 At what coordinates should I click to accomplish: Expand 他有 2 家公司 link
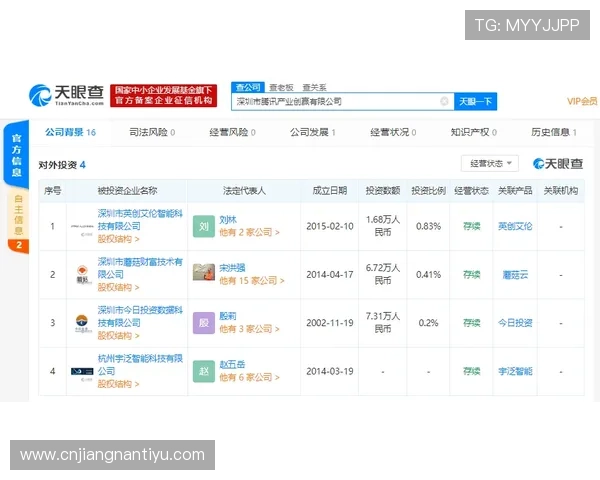[x=249, y=232]
